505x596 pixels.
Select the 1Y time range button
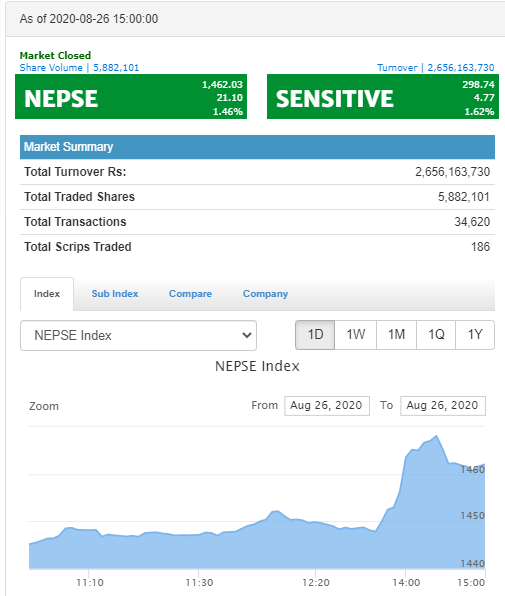pos(475,335)
